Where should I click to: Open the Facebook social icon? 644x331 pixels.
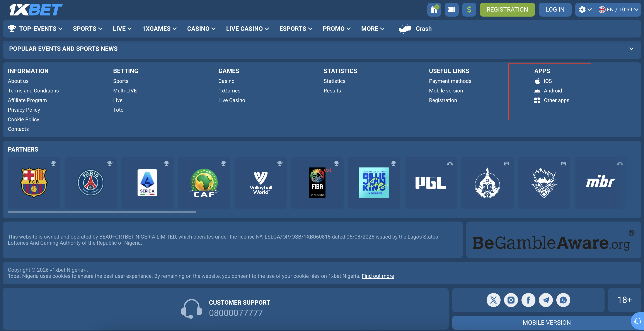(x=528, y=300)
